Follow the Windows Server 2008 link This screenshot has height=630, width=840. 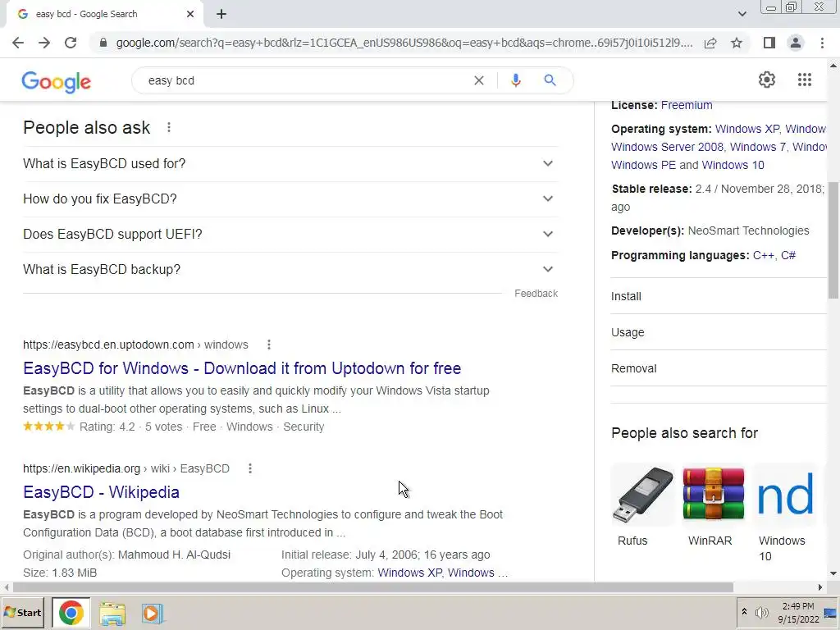(667, 147)
